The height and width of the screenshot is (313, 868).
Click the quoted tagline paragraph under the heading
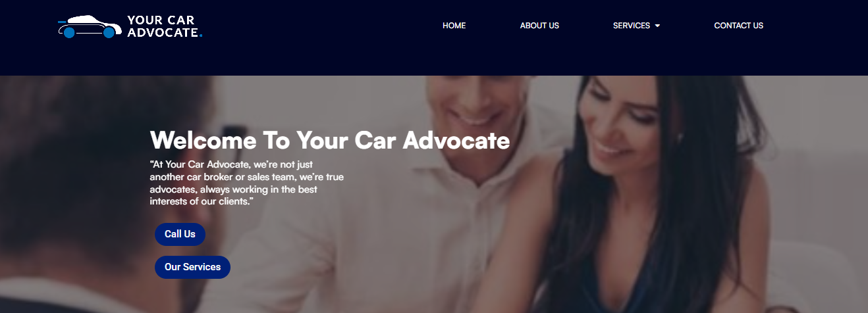coord(247,183)
